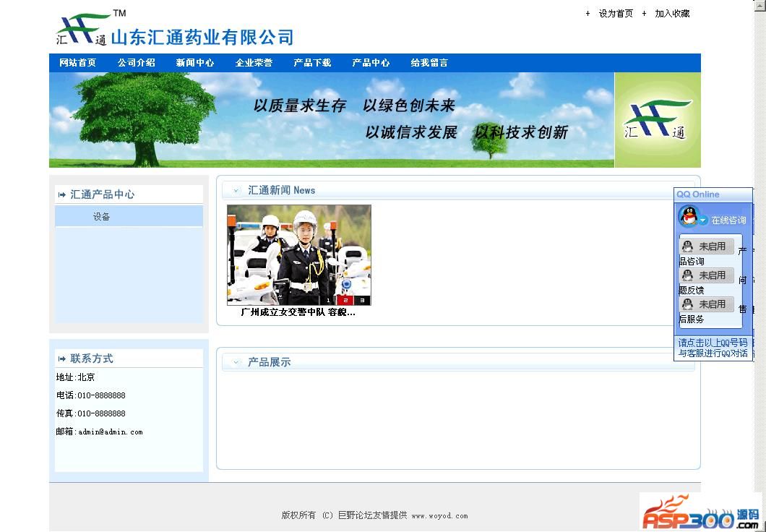
Task: Click 山东汇通药业有限公司 company name
Action: point(202,37)
